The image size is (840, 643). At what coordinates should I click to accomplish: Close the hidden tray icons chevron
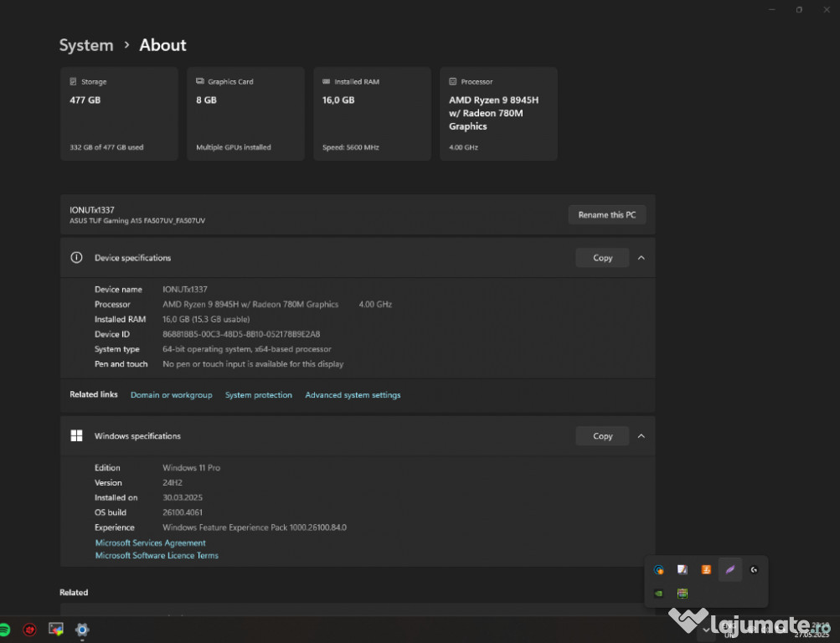tap(707, 630)
